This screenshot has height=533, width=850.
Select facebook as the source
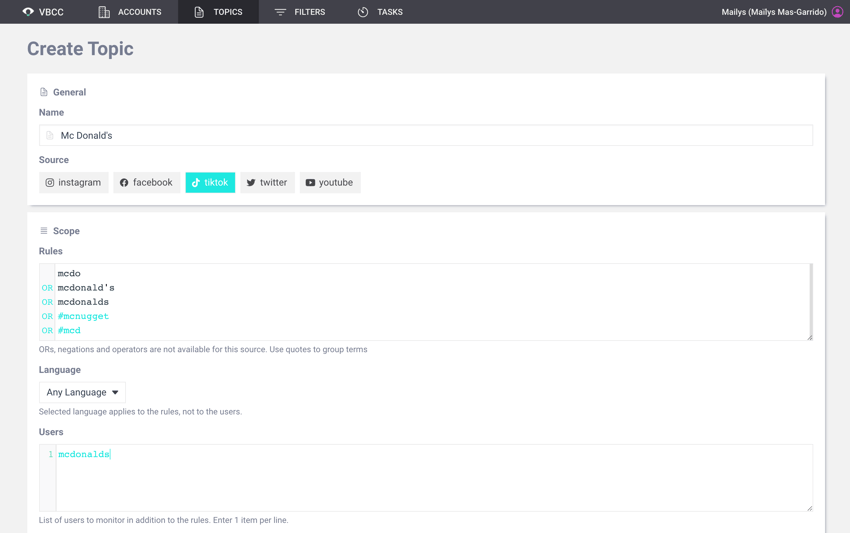tap(146, 183)
